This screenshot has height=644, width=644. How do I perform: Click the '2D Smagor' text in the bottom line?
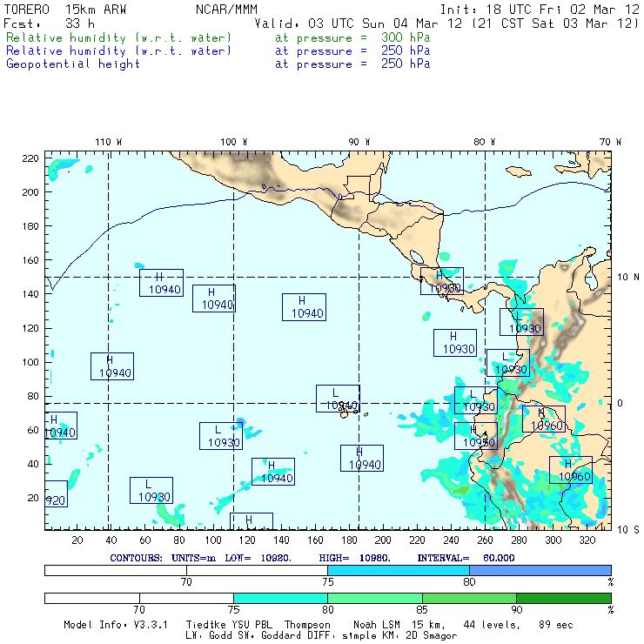pos(432,636)
